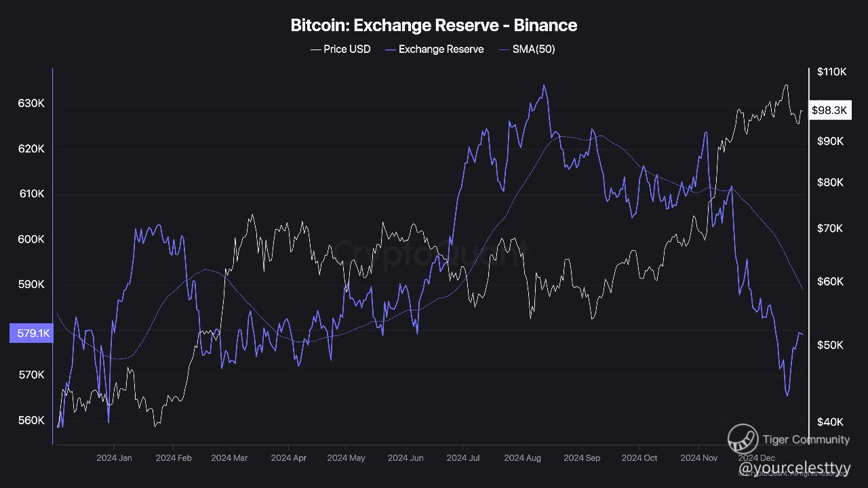Click the 2024 Dec axis label
The image size is (868, 488).
coord(757,458)
